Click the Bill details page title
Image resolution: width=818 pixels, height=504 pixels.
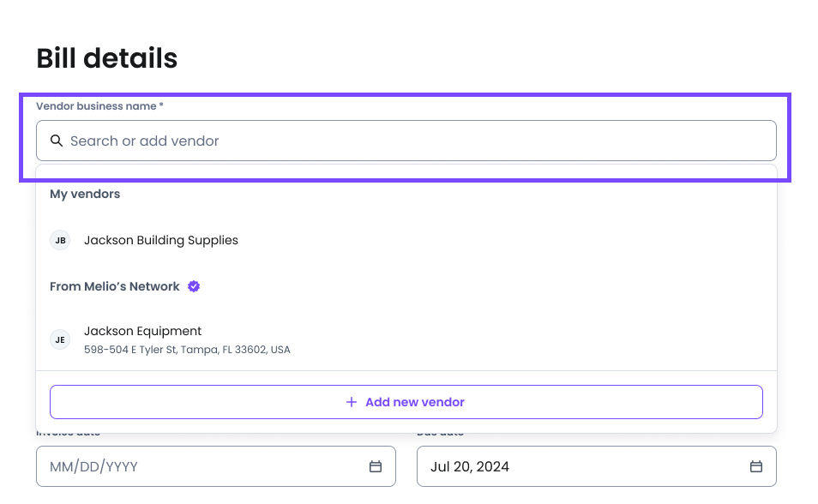pyautogui.click(x=107, y=58)
